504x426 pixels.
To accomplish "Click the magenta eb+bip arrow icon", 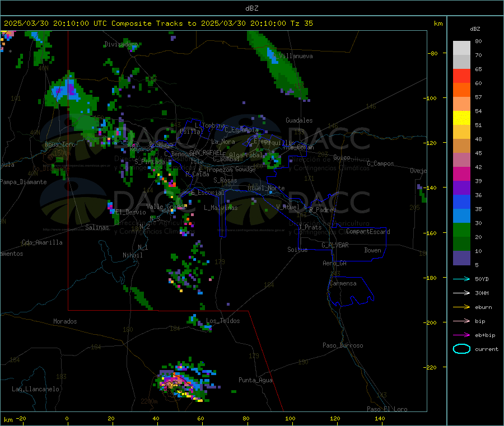I will point(461,335).
